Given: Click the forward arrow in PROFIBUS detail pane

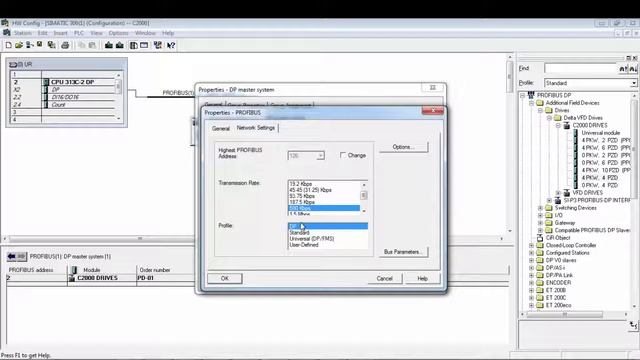Looking at the screenshot, I should pyautogui.click(x=21, y=256).
